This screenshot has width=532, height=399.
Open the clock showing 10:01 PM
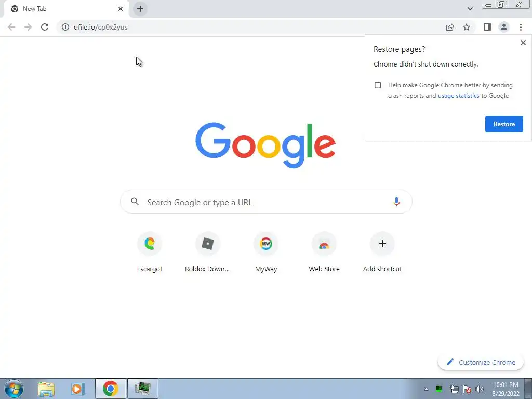tap(506, 389)
